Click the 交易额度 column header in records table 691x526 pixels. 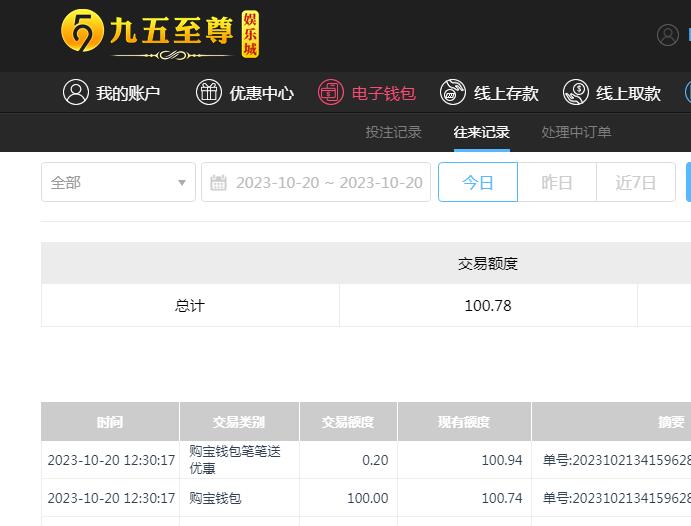pos(348,422)
